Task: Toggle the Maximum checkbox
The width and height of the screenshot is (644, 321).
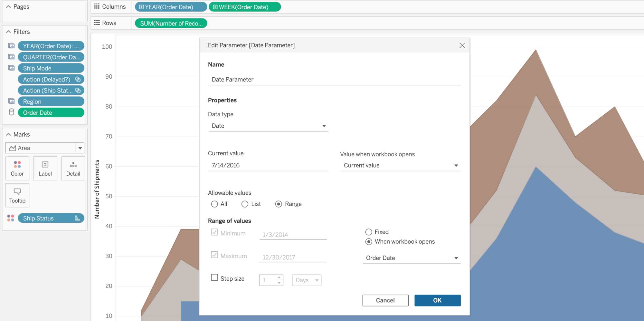Action: [x=214, y=255]
